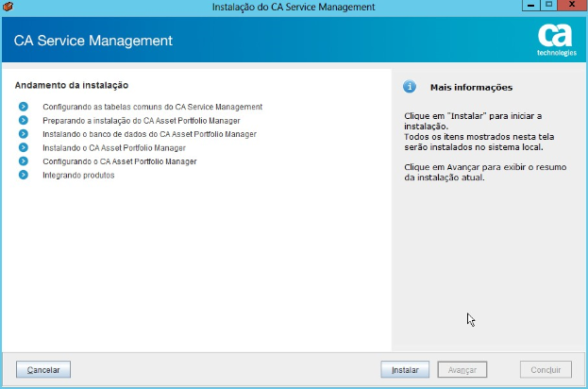
Task: Click the Mais informações heading
Action: tap(471, 88)
